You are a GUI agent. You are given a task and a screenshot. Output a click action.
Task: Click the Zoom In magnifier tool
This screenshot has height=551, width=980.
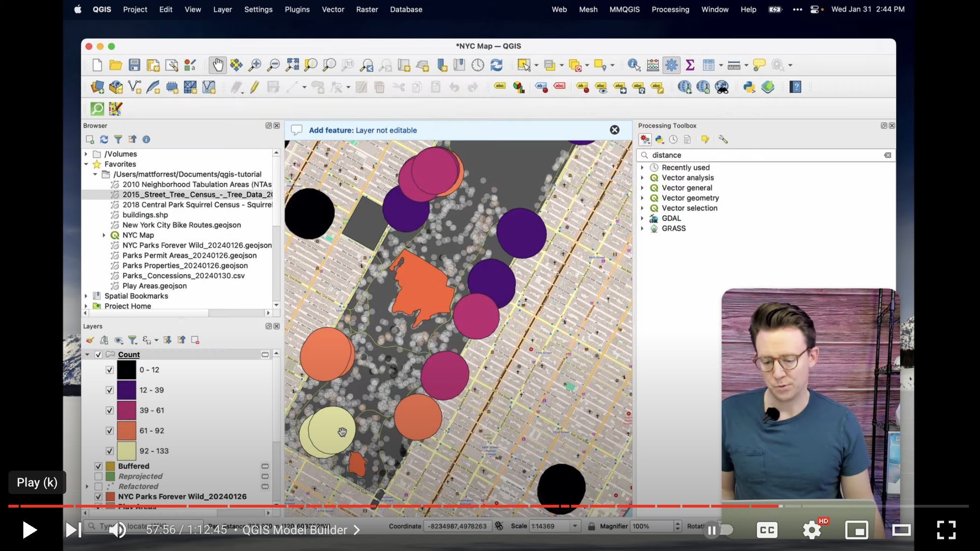(x=254, y=65)
